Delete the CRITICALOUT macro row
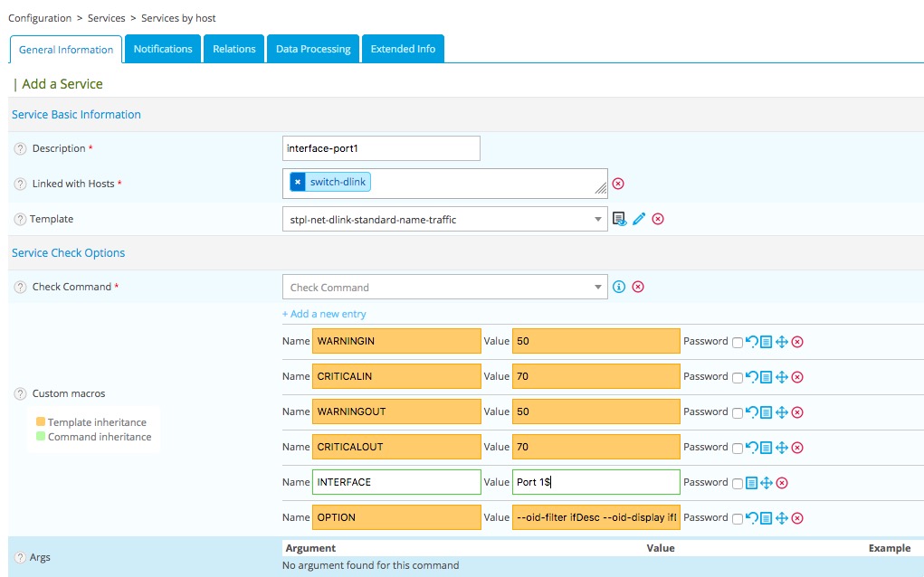This screenshot has height=577, width=924. [797, 448]
